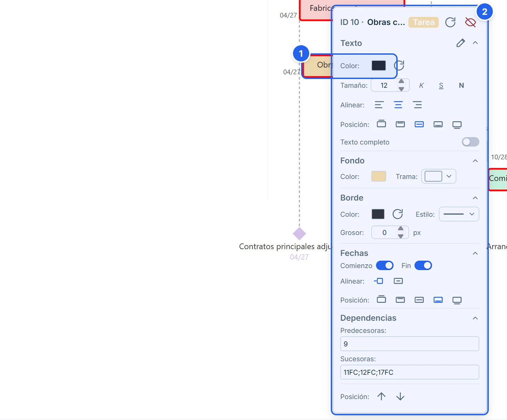Align text to the left
The height and width of the screenshot is (420, 507).
click(379, 105)
